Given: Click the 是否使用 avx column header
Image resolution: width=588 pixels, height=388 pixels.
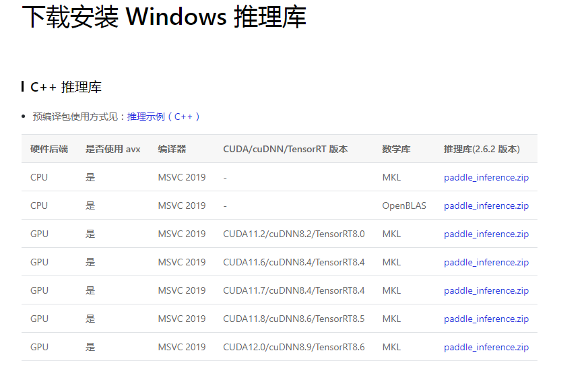Looking at the screenshot, I should click(113, 149).
